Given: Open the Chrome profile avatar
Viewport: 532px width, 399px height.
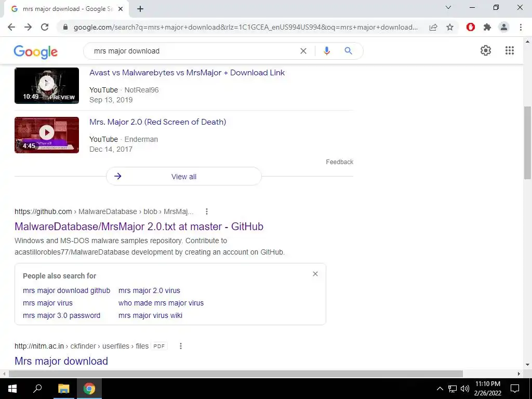Looking at the screenshot, I should coord(504,27).
